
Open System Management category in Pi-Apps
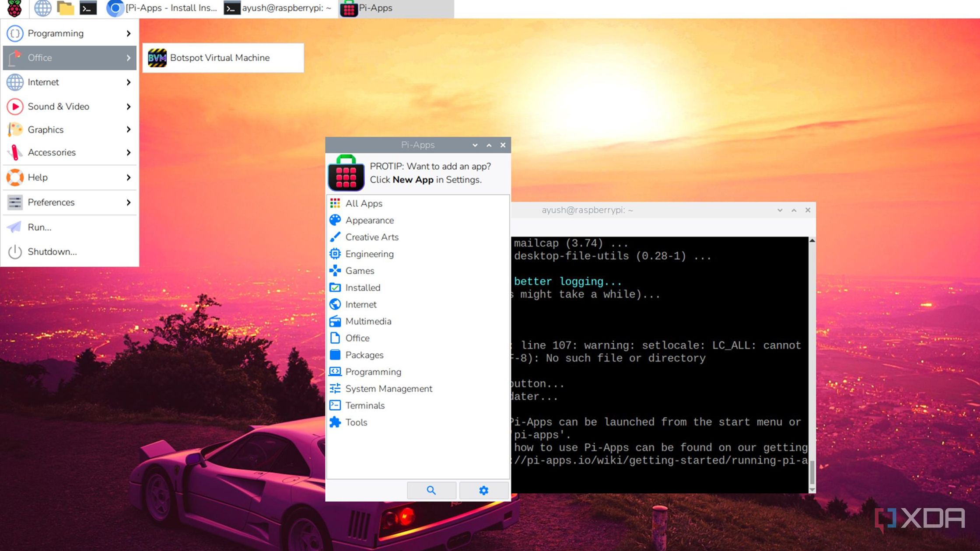[418, 388]
